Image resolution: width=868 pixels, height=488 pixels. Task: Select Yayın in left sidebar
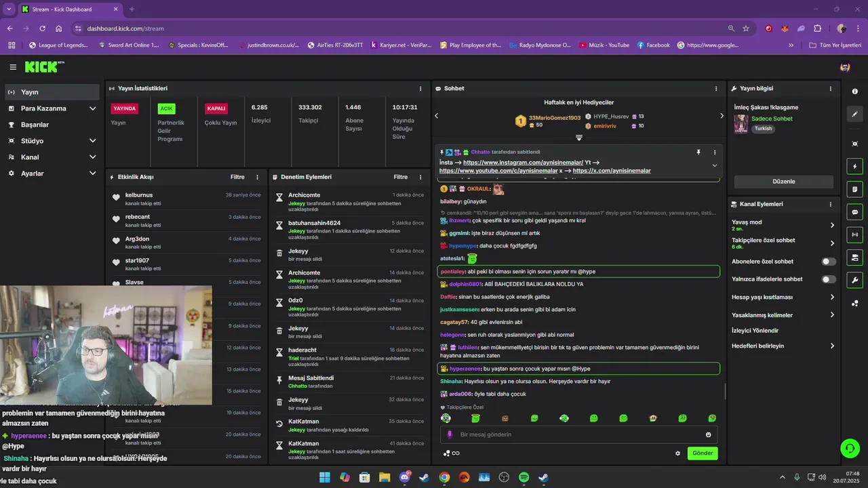pos(53,92)
